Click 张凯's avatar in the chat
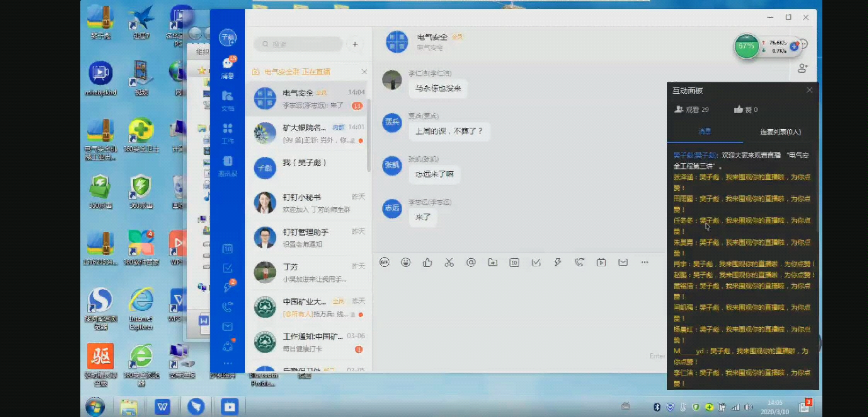 [x=392, y=166]
